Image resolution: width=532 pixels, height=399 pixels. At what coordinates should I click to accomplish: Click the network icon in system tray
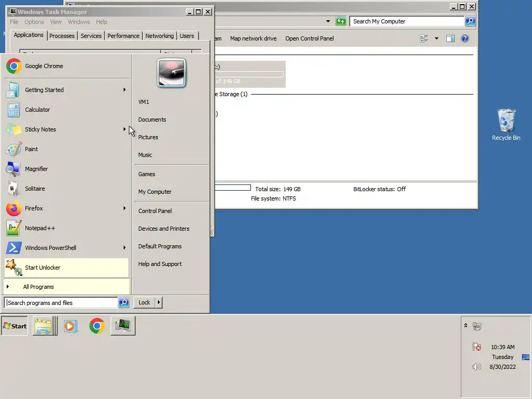(477, 326)
